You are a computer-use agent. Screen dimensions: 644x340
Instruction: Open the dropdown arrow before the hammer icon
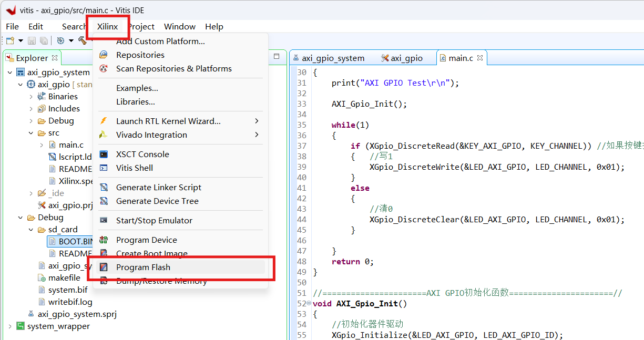pyautogui.click(x=71, y=41)
